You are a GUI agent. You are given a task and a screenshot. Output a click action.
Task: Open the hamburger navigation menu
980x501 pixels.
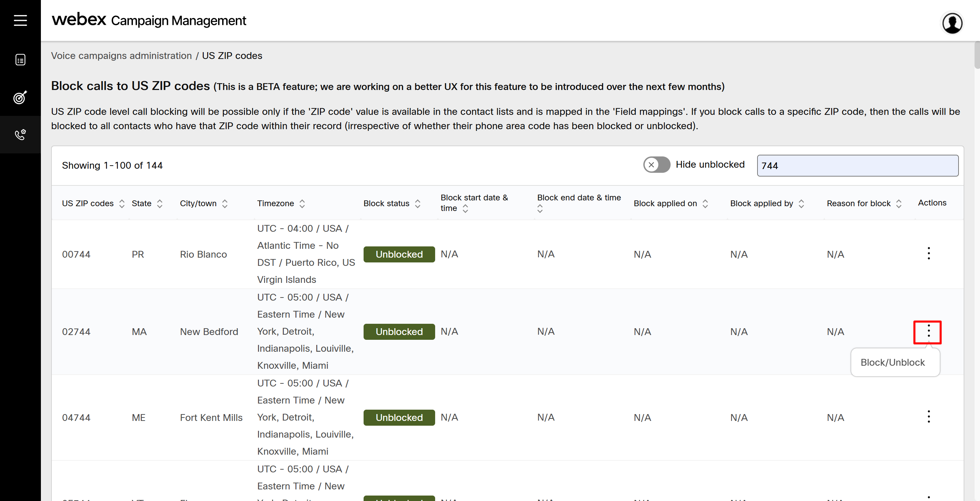[x=20, y=20]
